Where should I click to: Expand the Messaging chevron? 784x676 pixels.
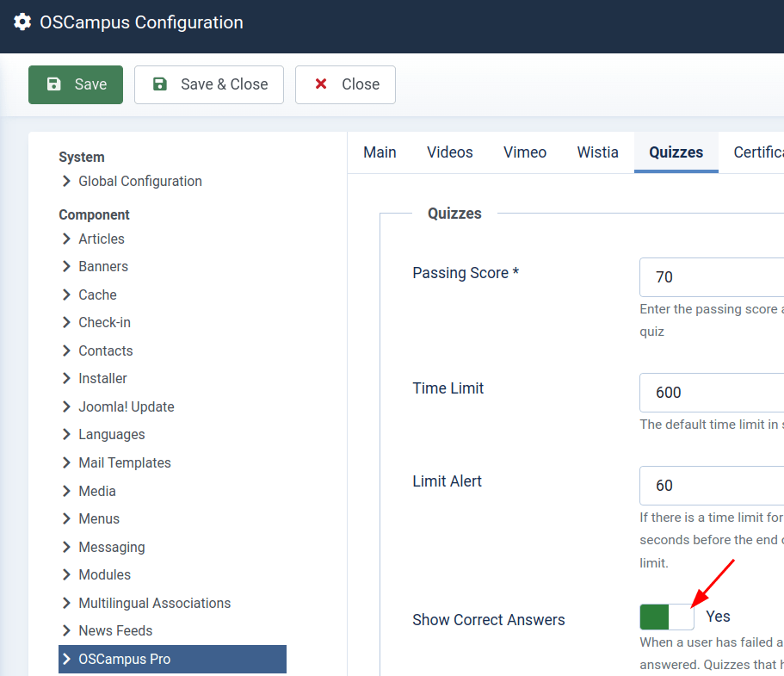66,547
